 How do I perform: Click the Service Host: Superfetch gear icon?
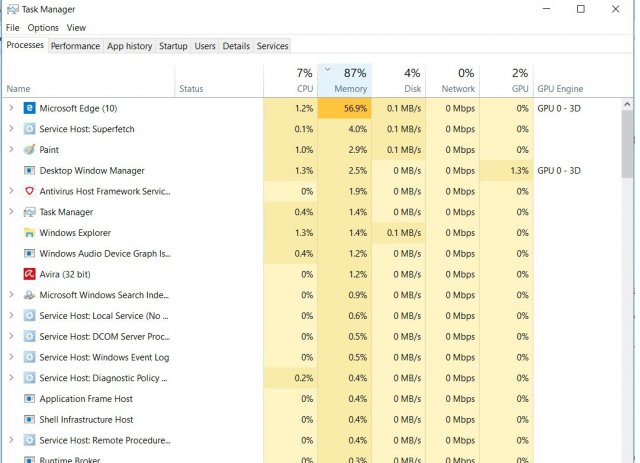click(30, 129)
